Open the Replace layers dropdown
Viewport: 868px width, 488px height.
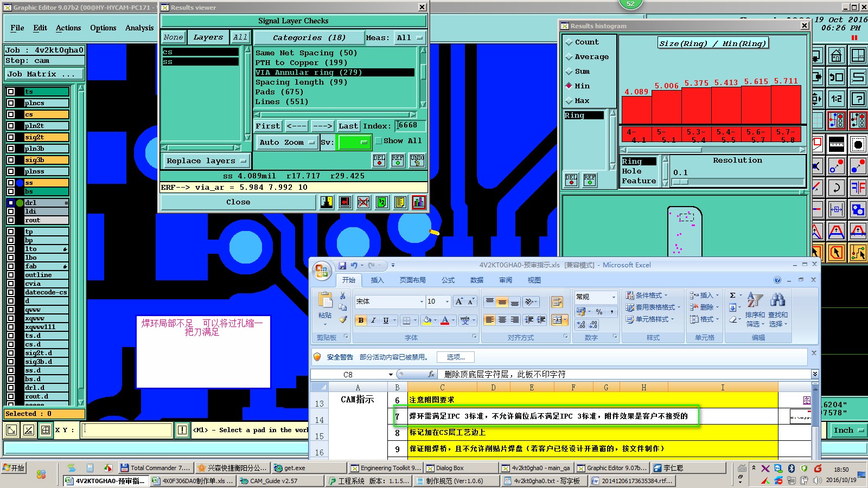click(206, 161)
